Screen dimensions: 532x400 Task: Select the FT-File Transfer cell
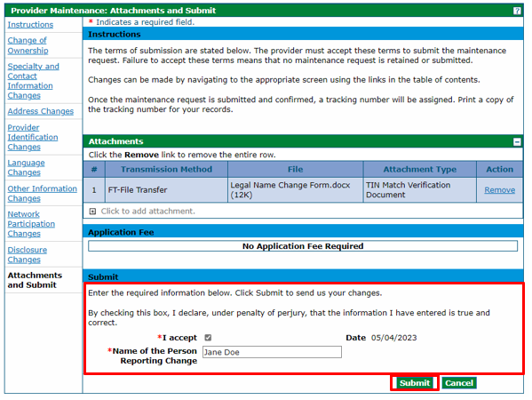166,190
